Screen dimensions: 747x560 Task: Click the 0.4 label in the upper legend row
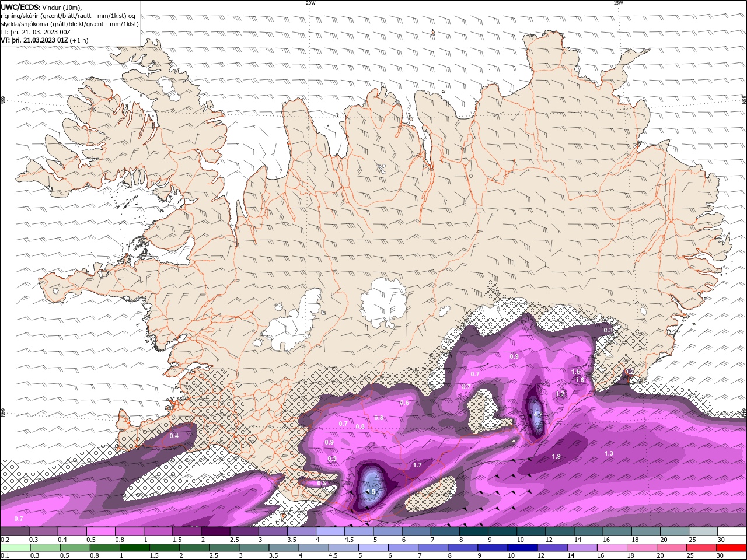point(62,540)
